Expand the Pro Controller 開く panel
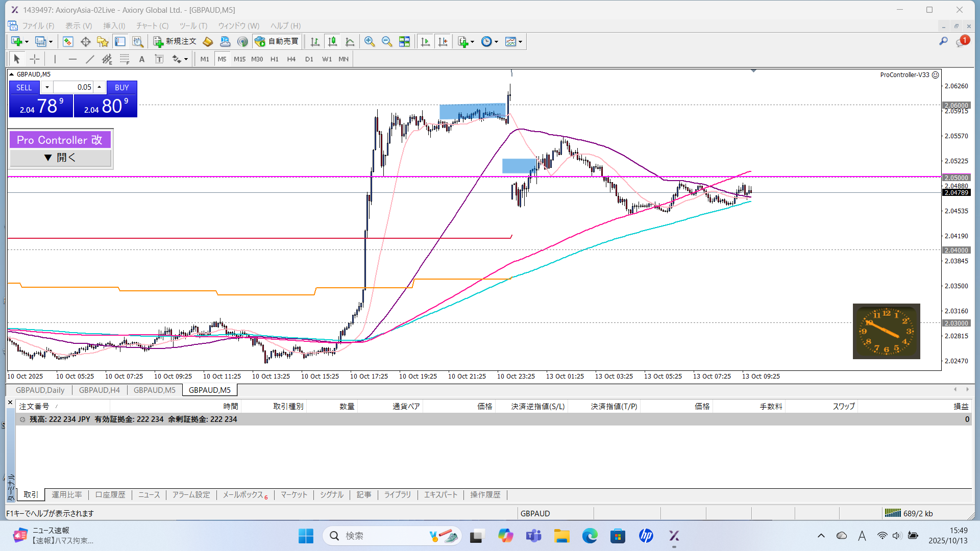This screenshot has height=551, width=980. click(x=60, y=158)
